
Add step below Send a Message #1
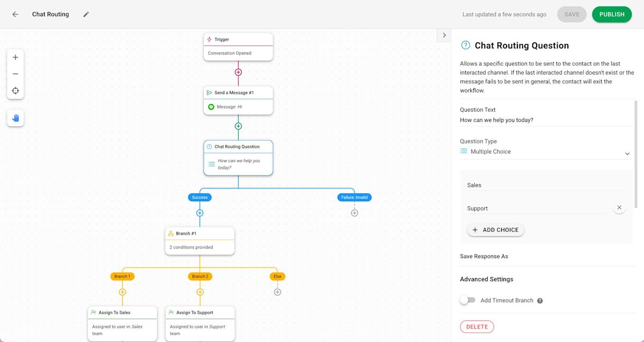238,126
